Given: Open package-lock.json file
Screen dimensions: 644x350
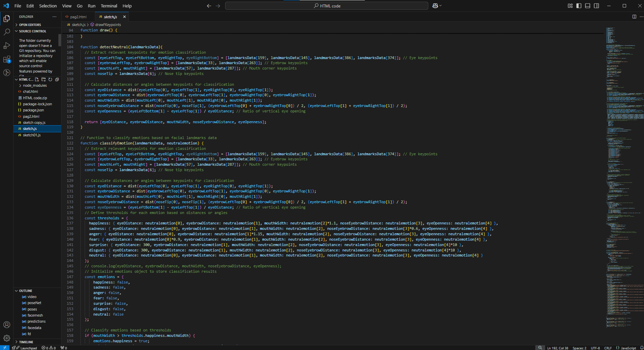Looking at the screenshot, I should click(37, 104).
